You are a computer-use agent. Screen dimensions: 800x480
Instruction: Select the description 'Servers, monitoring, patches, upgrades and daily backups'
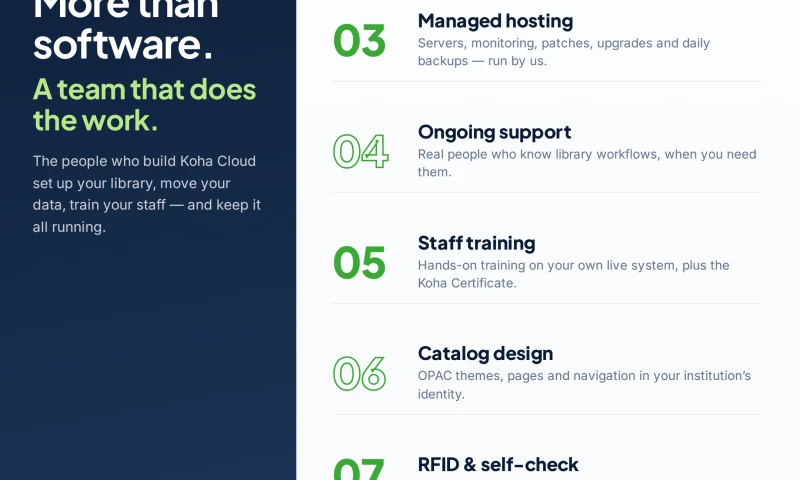[563, 52]
